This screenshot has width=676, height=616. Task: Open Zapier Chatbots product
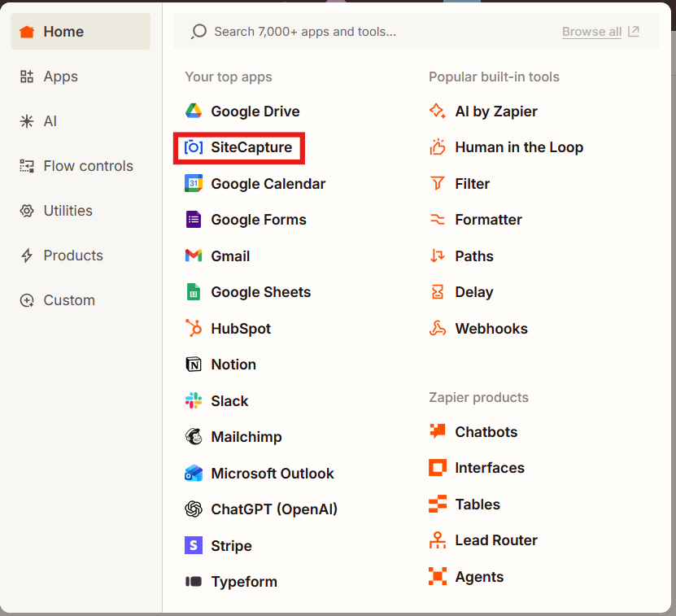pyautogui.click(x=486, y=432)
